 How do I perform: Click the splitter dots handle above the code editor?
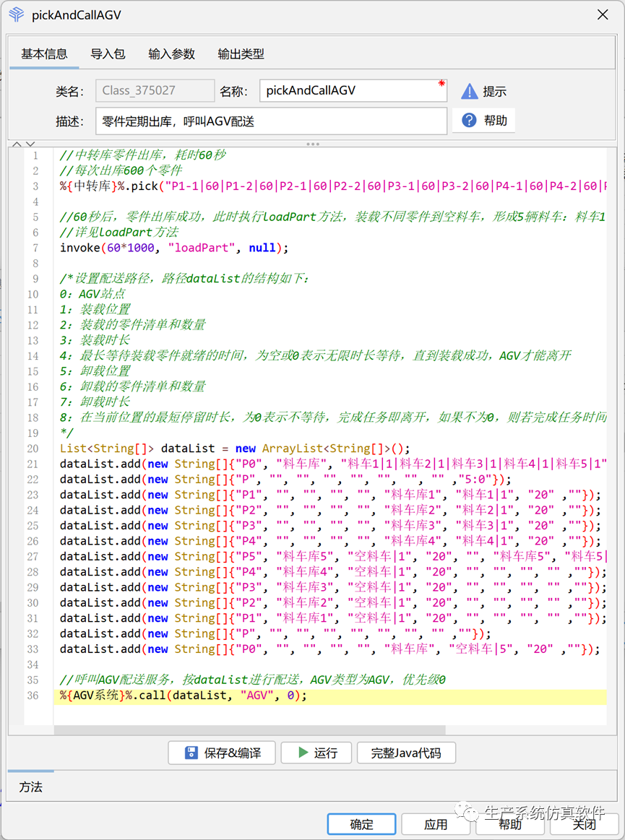312,143
